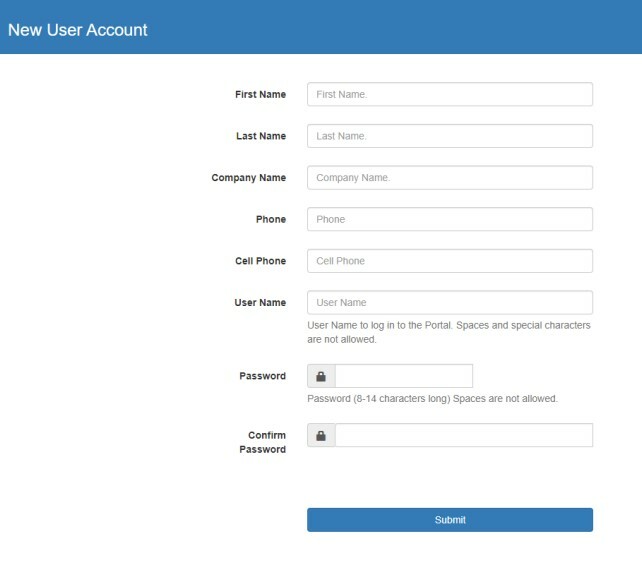Click the password length hint text
Image resolution: width=642 pixels, height=575 pixels.
[432, 399]
